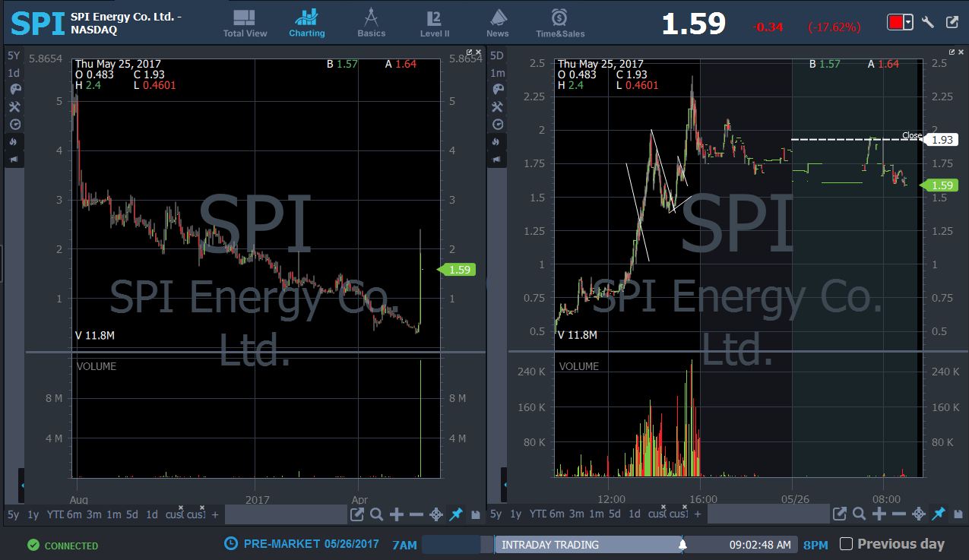The width and height of the screenshot is (969, 560).
Task: Open the Total View panel
Action: 245,23
